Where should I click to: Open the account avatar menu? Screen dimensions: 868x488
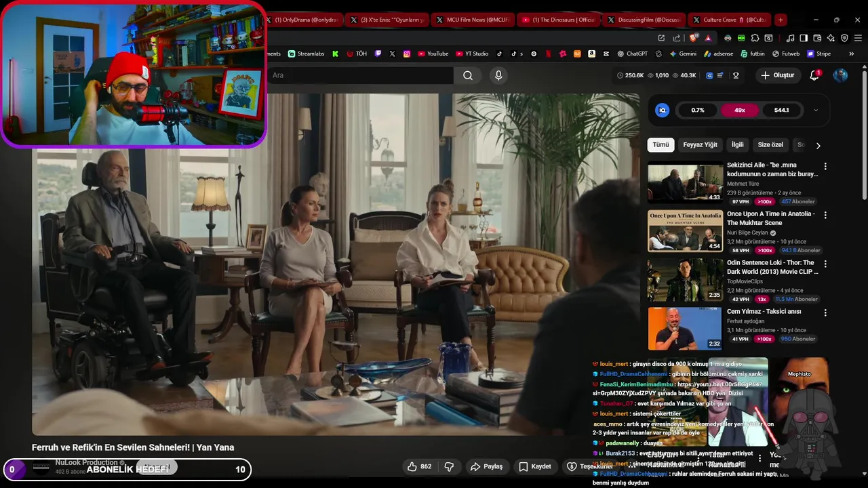coord(840,75)
